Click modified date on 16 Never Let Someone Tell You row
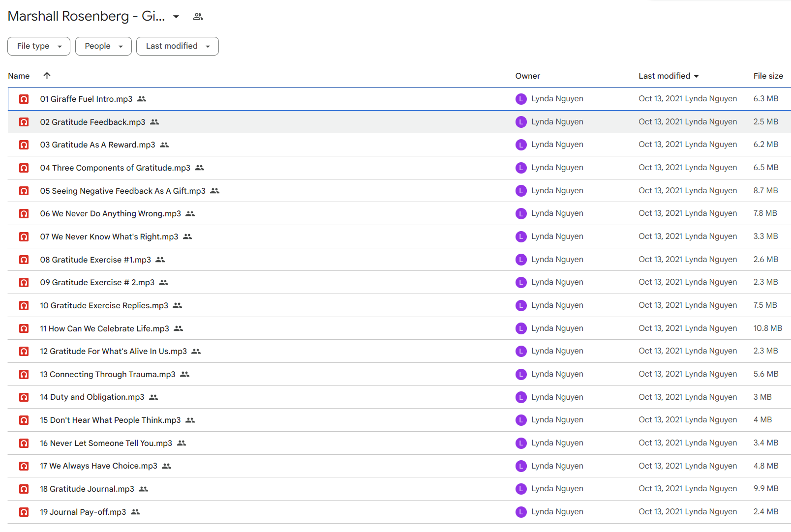The image size is (791, 532). (688, 443)
